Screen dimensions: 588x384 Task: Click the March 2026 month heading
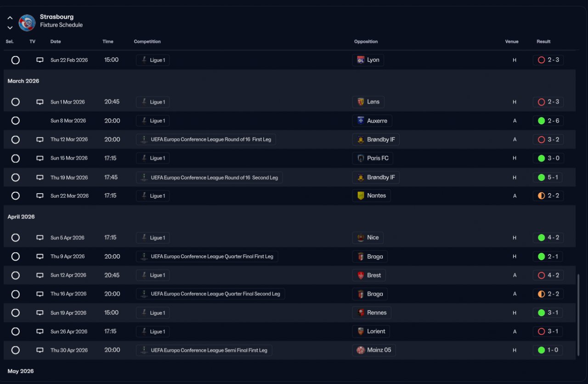pos(23,81)
